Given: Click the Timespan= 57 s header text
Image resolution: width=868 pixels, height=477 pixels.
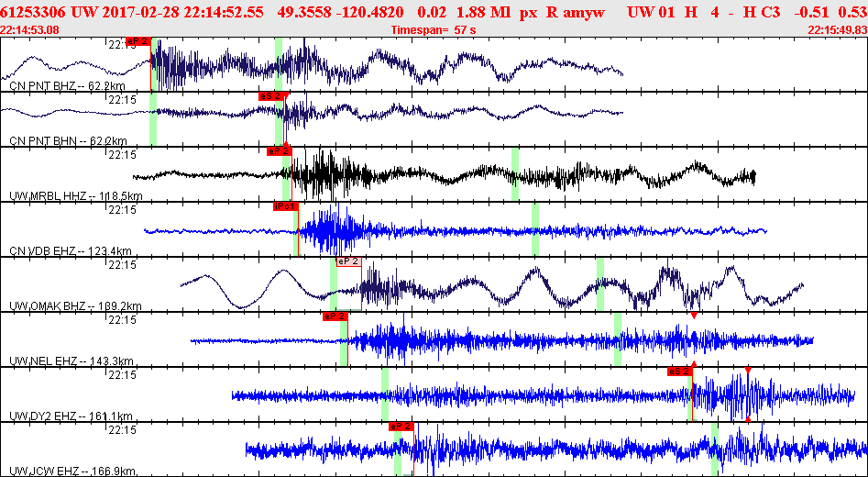Looking at the screenshot, I should [434, 30].
